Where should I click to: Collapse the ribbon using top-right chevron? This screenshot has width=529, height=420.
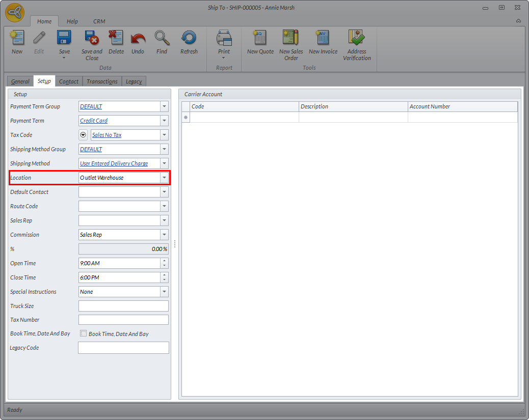[518, 21]
